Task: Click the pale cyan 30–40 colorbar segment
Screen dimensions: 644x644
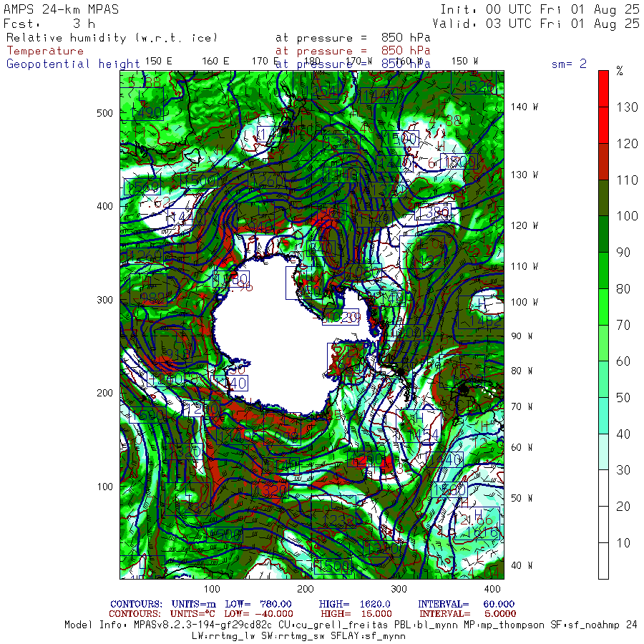Action: point(603,452)
